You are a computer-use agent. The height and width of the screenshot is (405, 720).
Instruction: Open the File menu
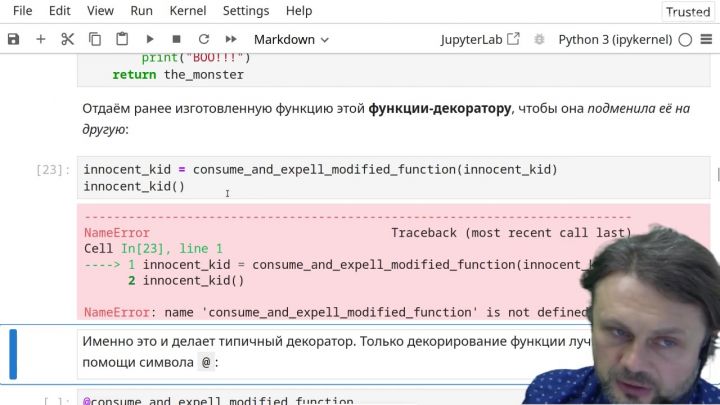click(x=22, y=11)
